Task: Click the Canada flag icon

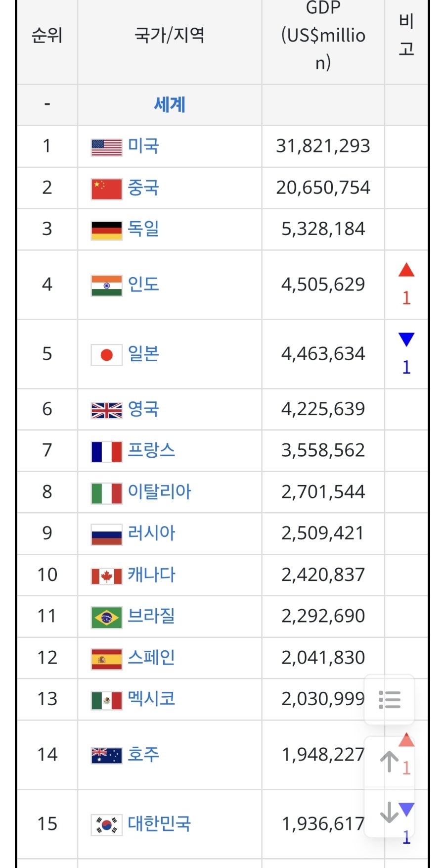Action: click(x=106, y=576)
